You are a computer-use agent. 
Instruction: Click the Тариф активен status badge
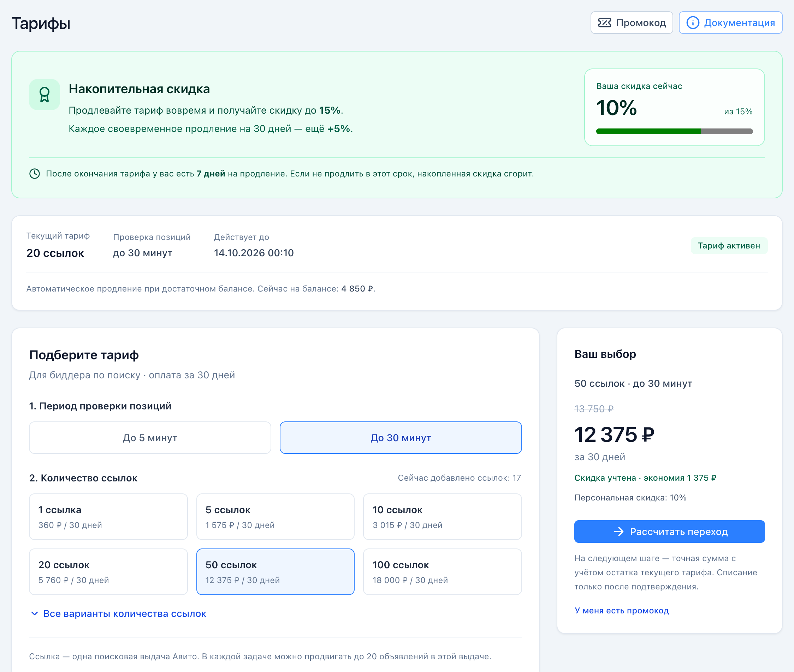[729, 246]
